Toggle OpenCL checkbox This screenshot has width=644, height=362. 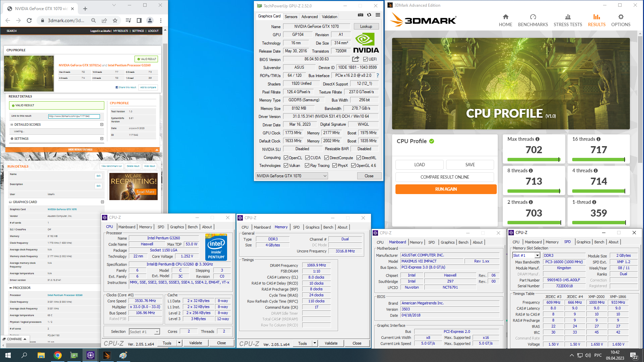(x=286, y=158)
